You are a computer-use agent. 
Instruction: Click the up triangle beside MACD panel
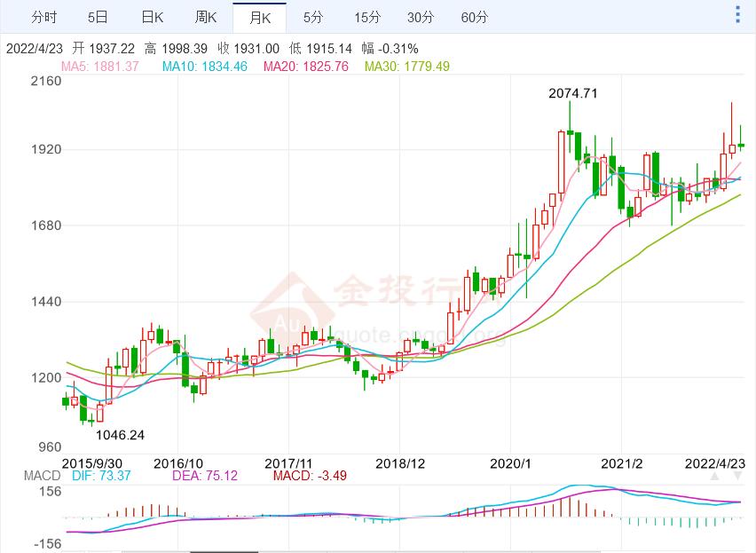714,477
